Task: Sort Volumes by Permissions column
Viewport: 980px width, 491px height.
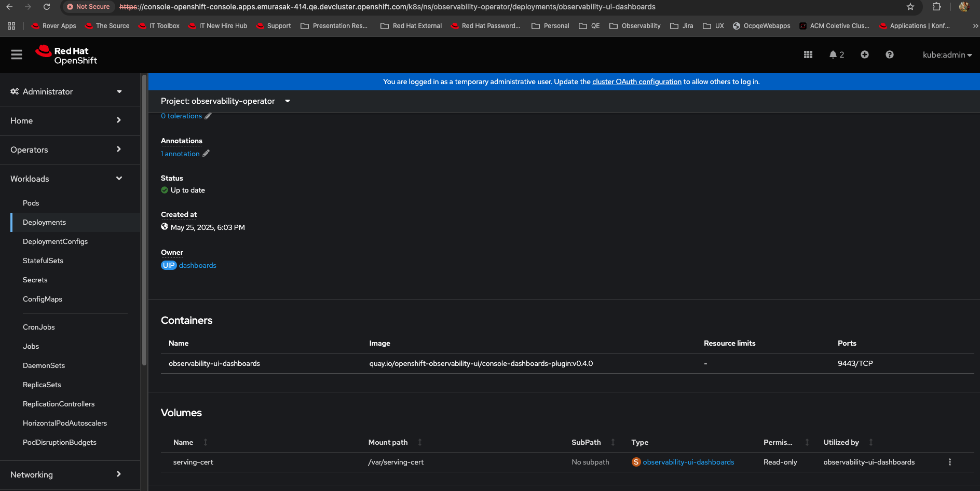Action: (807, 442)
